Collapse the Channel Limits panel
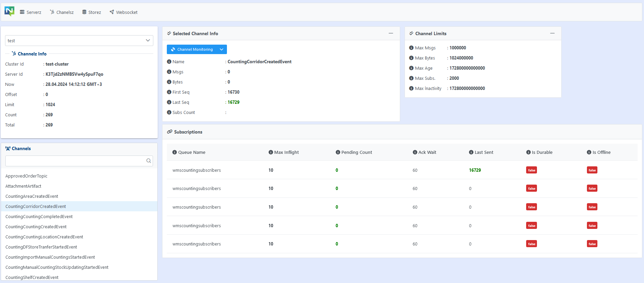The image size is (644, 283). tap(552, 33)
